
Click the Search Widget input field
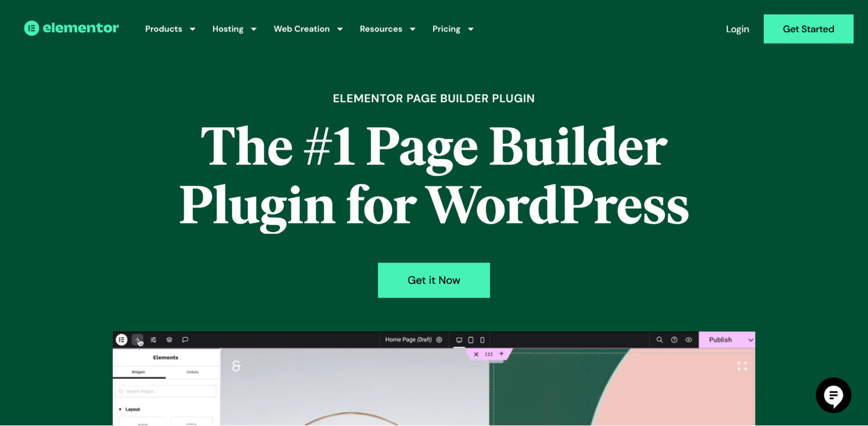(165, 391)
